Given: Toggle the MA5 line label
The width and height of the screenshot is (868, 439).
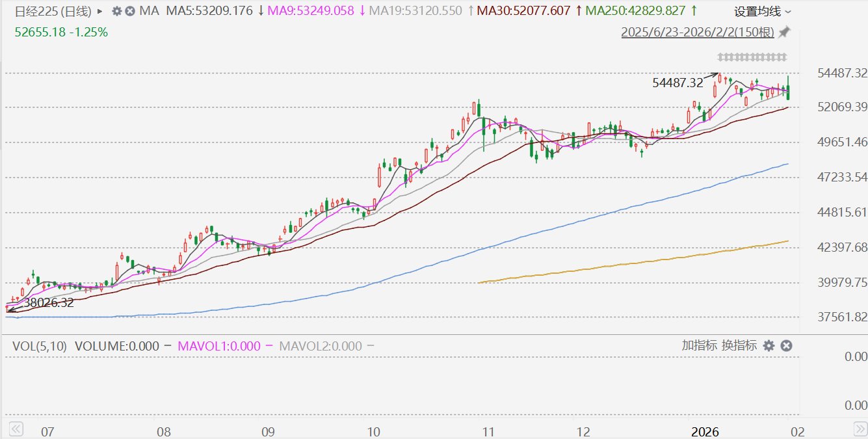Looking at the screenshot, I should [x=215, y=11].
